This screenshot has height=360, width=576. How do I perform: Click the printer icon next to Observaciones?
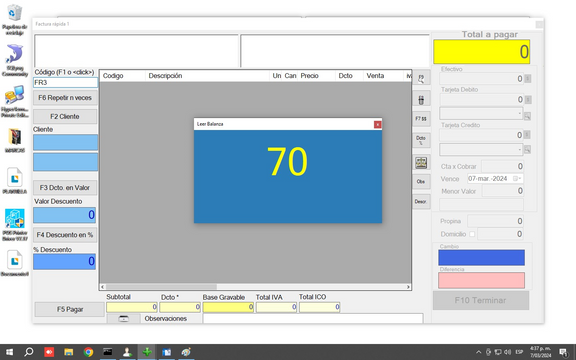pyautogui.click(x=124, y=319)
